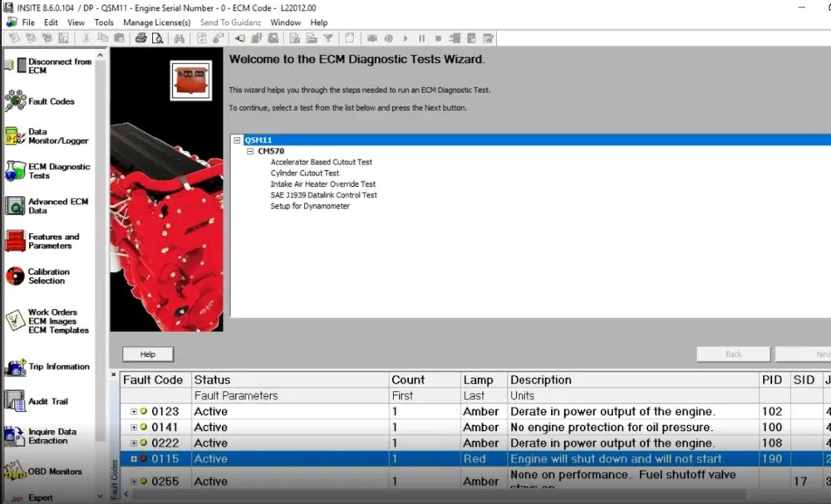Expand fault code 0222 row
Screen dimensions: 831x504
tap(134, 443)
